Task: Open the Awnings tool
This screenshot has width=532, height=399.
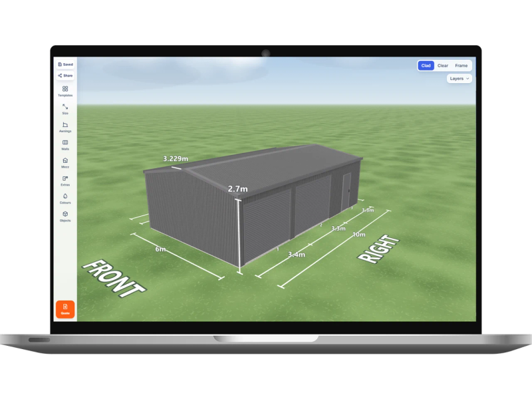Action: pos(65,127)
